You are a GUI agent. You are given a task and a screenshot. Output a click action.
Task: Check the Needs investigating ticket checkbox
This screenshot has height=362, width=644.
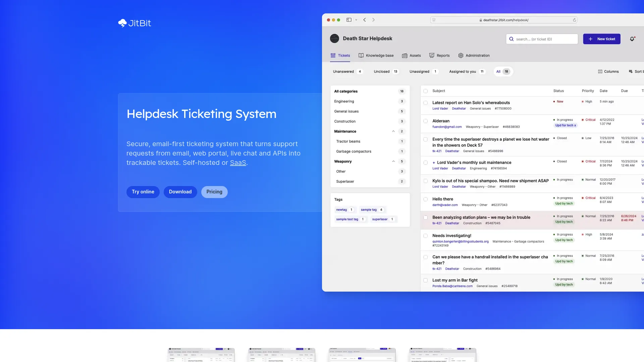pos(426,236)
